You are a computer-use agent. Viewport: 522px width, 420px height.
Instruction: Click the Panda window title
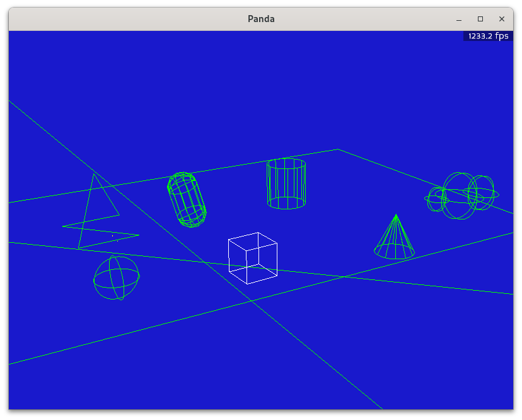[261, 19]
